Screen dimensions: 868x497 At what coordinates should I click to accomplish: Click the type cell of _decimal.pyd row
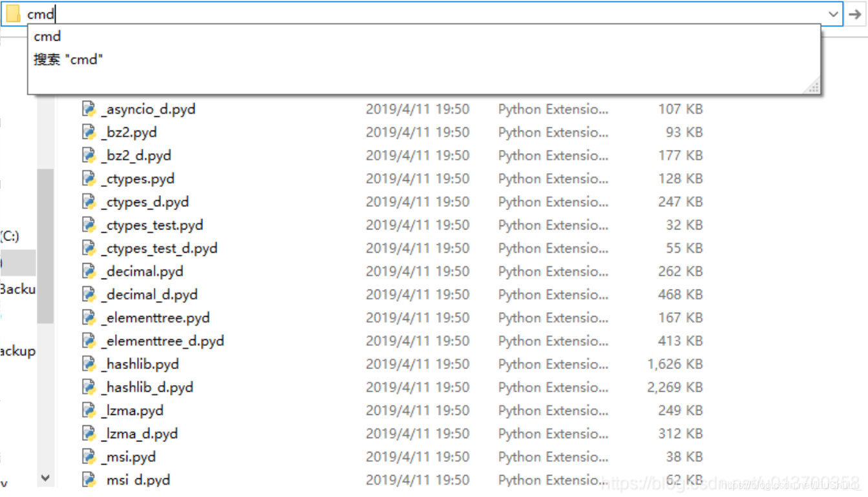[553, 272]
